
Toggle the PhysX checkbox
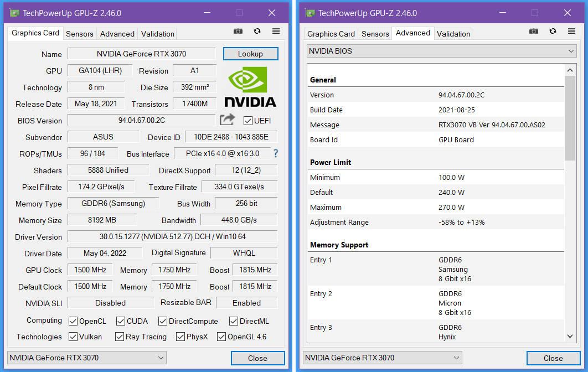[180, 337]
